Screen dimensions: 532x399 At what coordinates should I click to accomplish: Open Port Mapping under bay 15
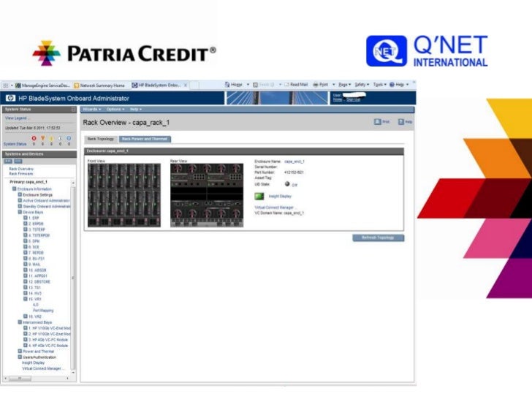pyautogui.click(x=43, y=311)
